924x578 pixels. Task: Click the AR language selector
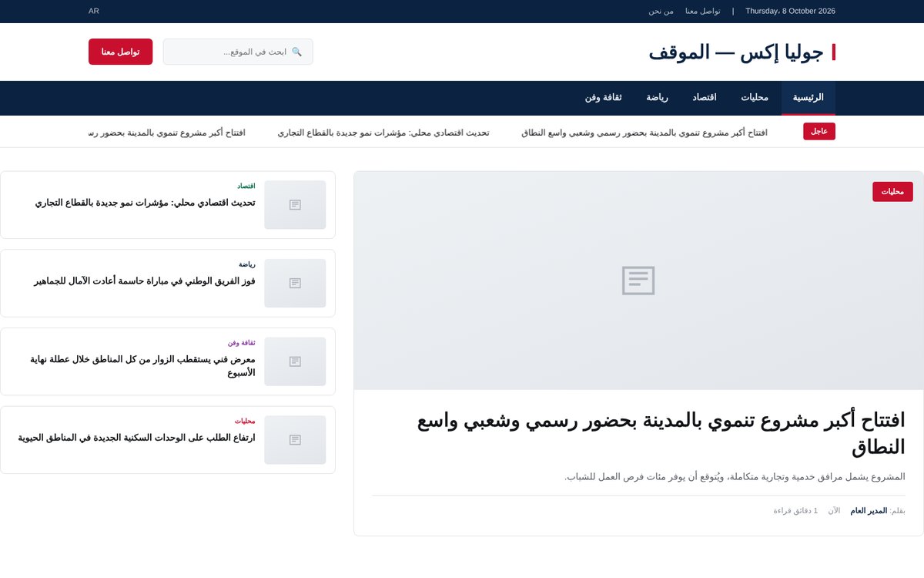(x=94, y=11)
